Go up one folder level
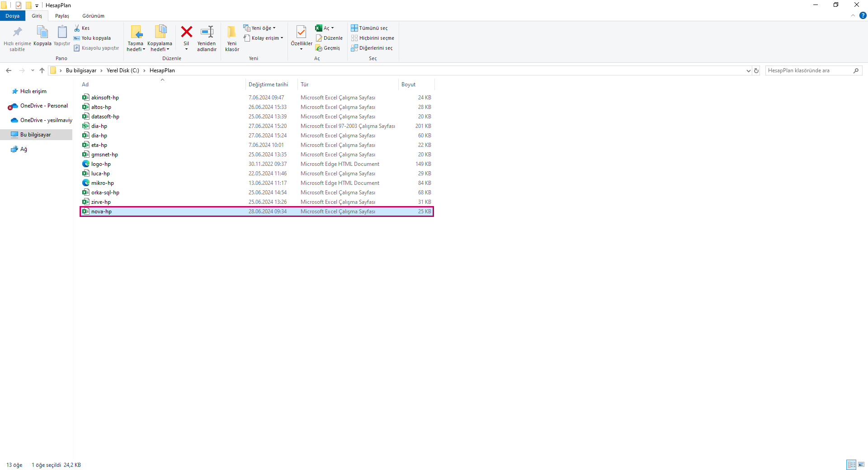This screenshot has height=470, width=868. pyautogui.click(x=42, y=70)
